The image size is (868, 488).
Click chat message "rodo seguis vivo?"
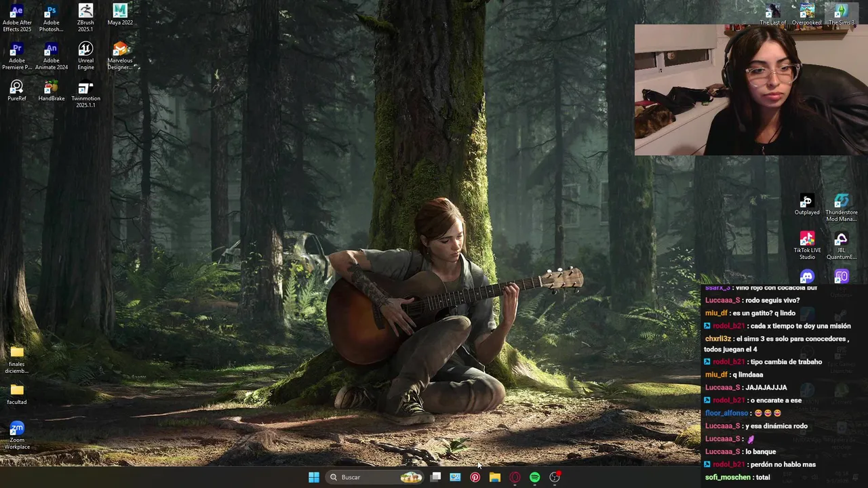[772, 300]
